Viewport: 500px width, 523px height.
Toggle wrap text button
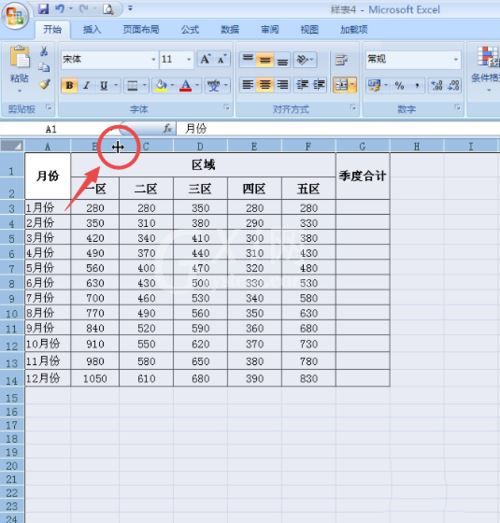[x=342, y=60]
